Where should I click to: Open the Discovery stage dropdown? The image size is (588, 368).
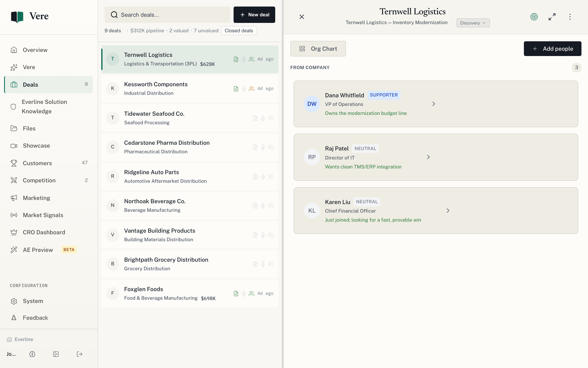(473, 23)
